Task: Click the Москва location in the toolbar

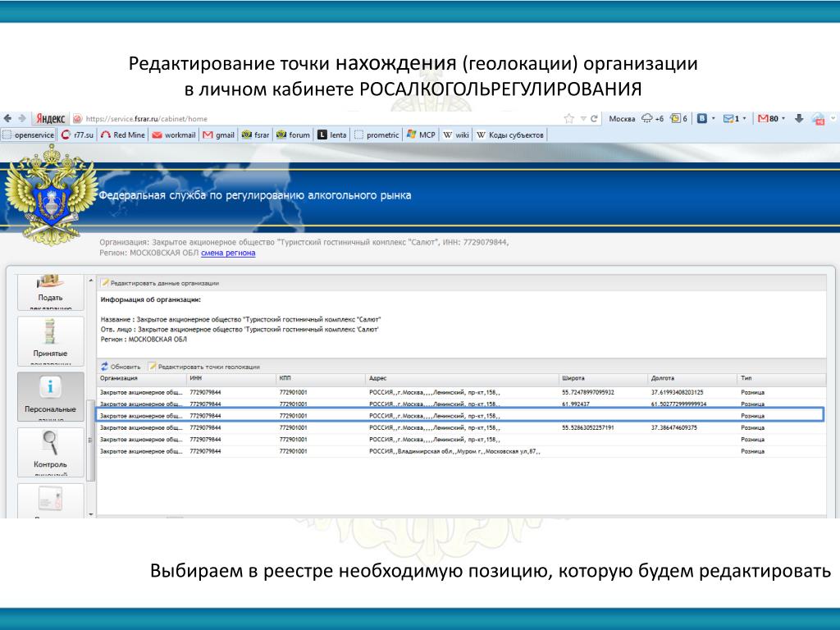Action: coord(622,118)
